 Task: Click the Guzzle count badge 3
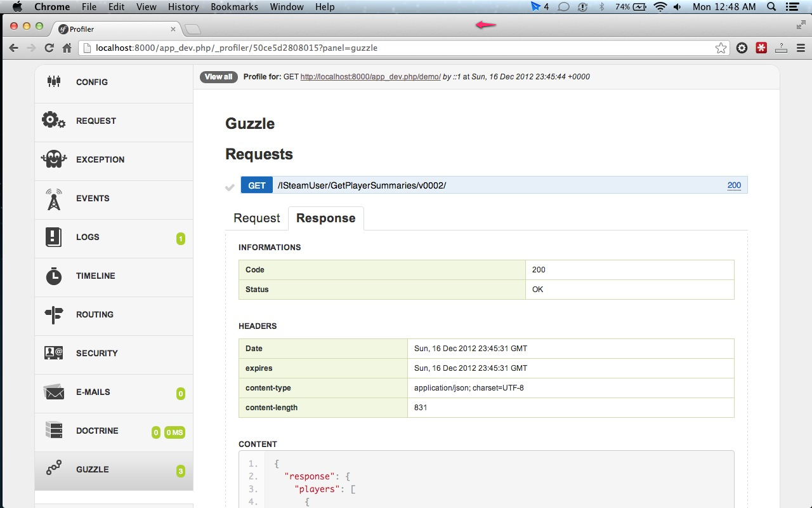coord(181,471)
